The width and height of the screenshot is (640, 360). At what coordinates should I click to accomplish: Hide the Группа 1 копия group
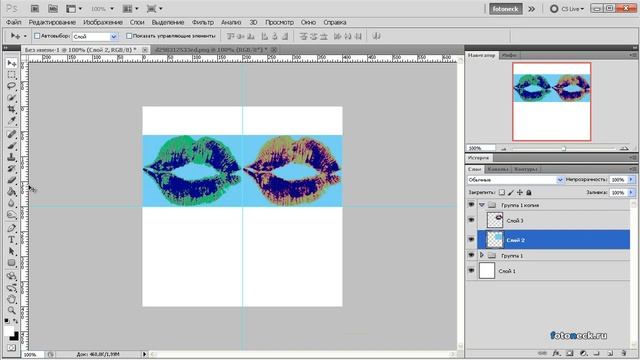tap(471, 204)
